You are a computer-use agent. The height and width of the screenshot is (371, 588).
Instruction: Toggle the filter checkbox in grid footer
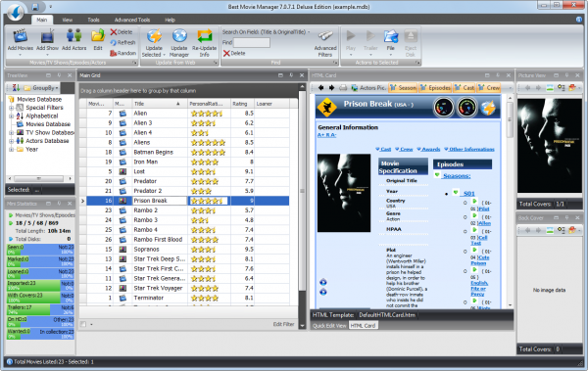point(83,324)
